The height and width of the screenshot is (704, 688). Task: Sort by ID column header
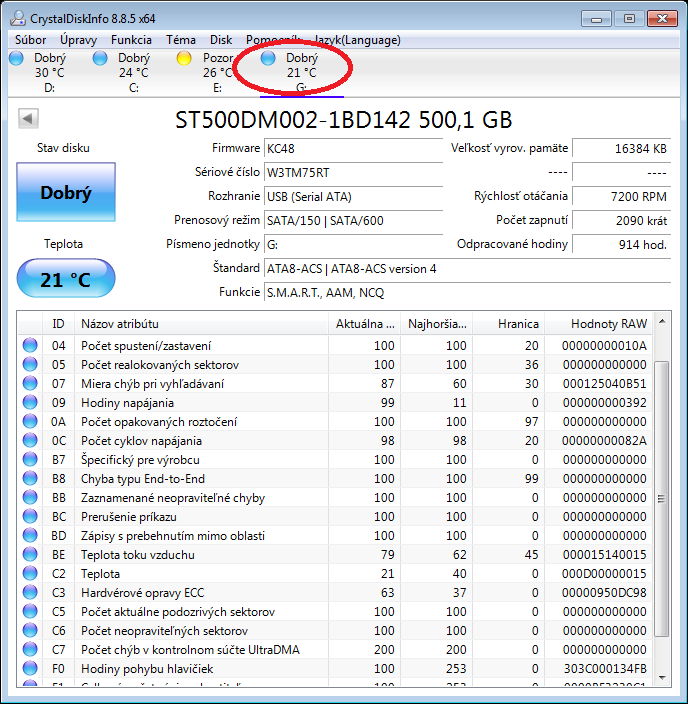click(58, 324)
